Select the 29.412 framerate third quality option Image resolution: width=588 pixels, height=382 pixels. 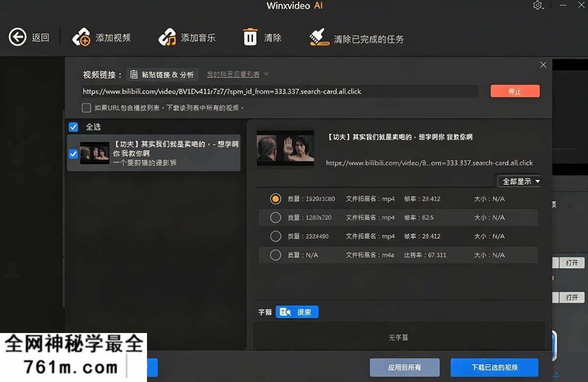coord(275,236)
